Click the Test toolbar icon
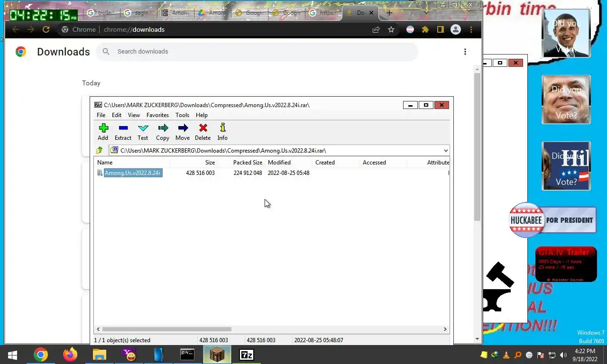Screen dimensions: 607x364 [143, 132]
